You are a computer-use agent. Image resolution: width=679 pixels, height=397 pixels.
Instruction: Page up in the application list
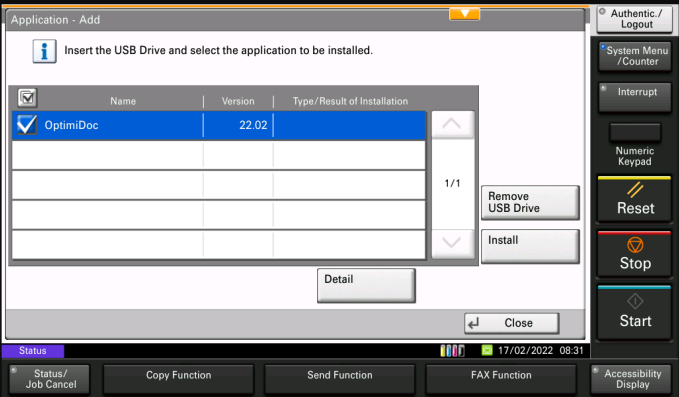[453, 125]
